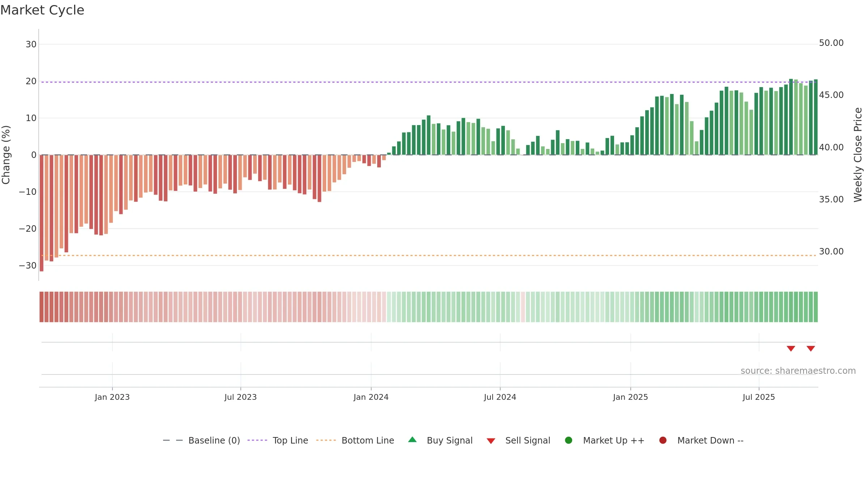The height and width of the screenshot is (488, 868).
Task: Click the last green cell of the heat strip
Action: coord(816,307)
